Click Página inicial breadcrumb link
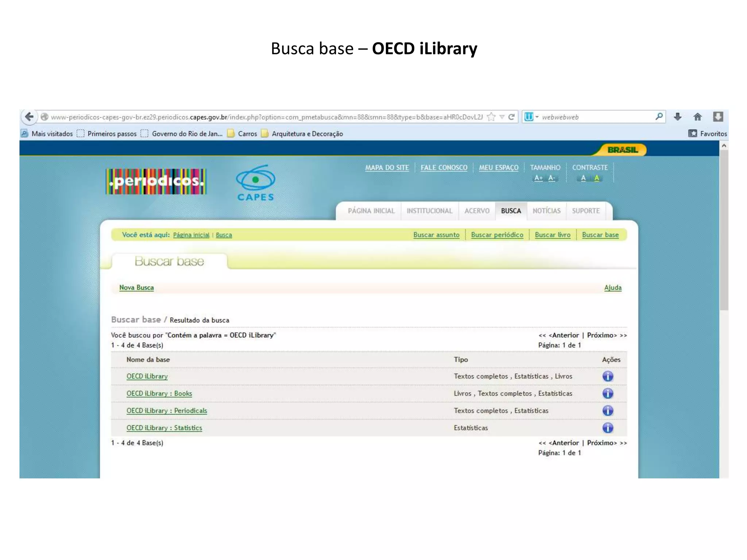Image resolution: width=747 pixels, height=560 pixels. coord(191,235)
